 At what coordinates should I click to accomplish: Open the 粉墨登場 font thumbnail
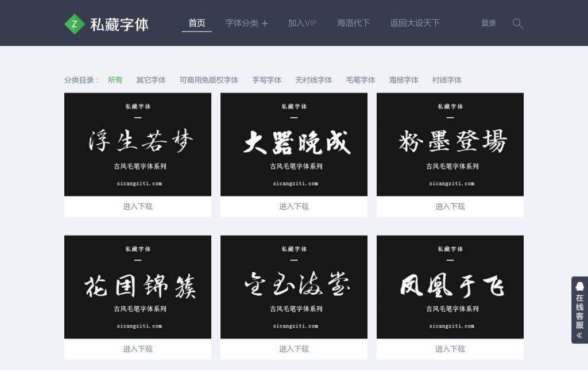[x=450, y=144]
